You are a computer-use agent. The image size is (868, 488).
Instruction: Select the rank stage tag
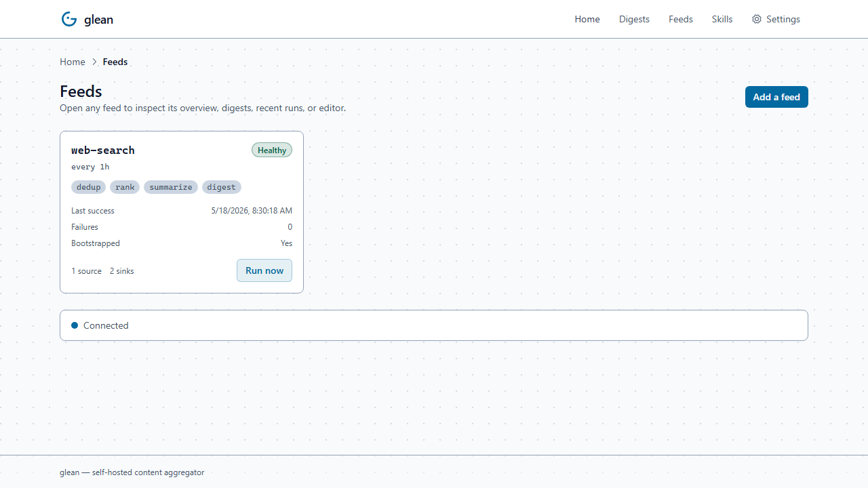pyautogui.click(x=125, y=187)
